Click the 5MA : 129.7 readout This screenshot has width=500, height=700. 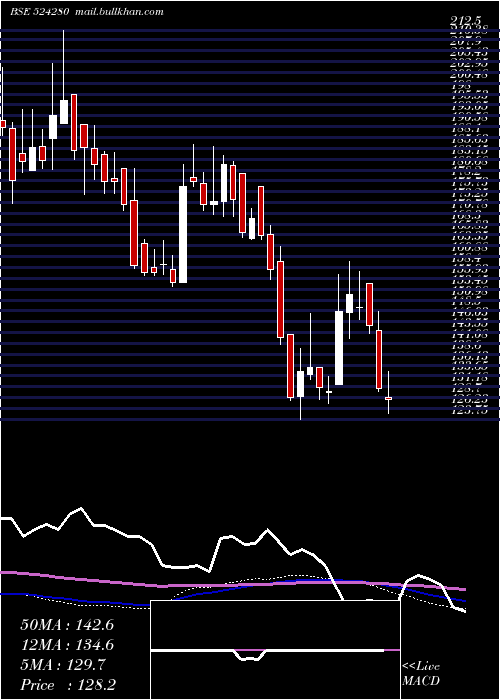(x=63, y=665)
